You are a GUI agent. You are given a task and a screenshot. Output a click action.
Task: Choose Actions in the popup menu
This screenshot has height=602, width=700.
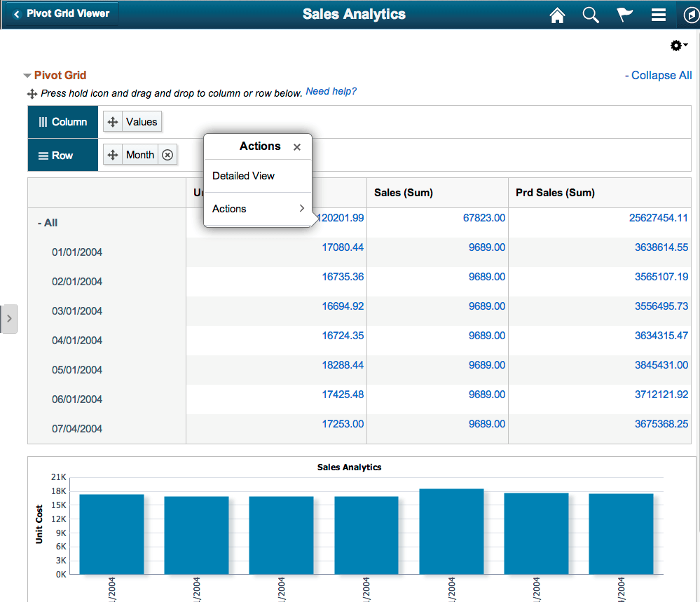click(229, 208)
